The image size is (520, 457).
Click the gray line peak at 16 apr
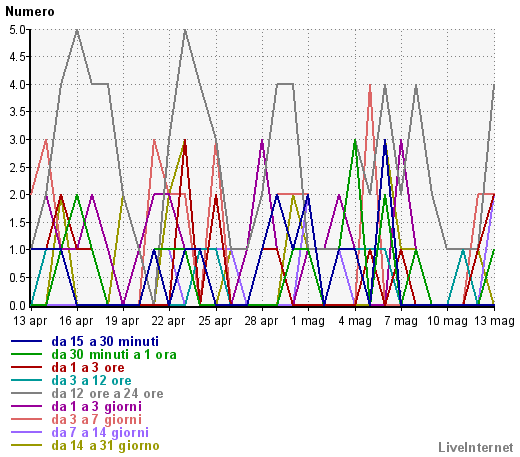pyautogui.click(x=77, y=30)
